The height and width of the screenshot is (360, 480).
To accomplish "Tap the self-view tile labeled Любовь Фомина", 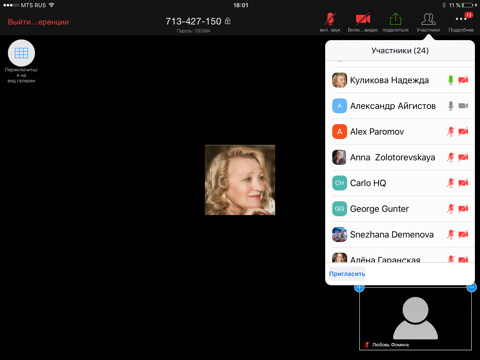I will tap(415, 319).
